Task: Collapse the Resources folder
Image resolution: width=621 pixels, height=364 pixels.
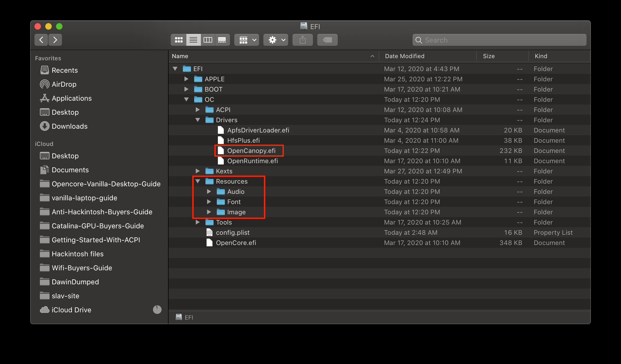Action: (x=198, y=181)
